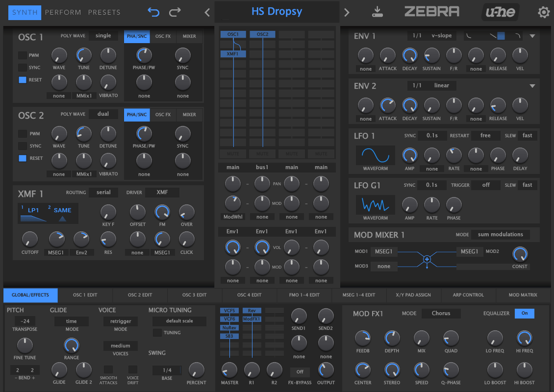The height and width of the screenshot is (392, 554).
Task: Open the MSEG 1-4 EDIT tab
Action: (359, 295)
